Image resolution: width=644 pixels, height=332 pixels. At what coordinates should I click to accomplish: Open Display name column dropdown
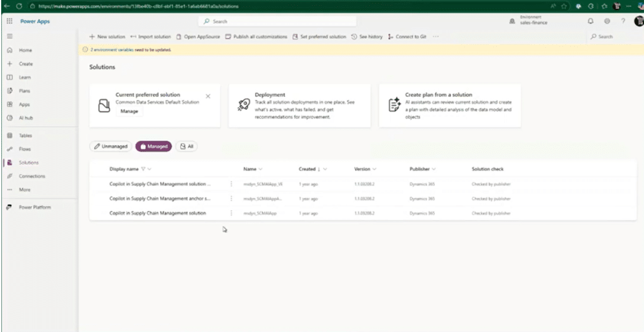(149, 169)
